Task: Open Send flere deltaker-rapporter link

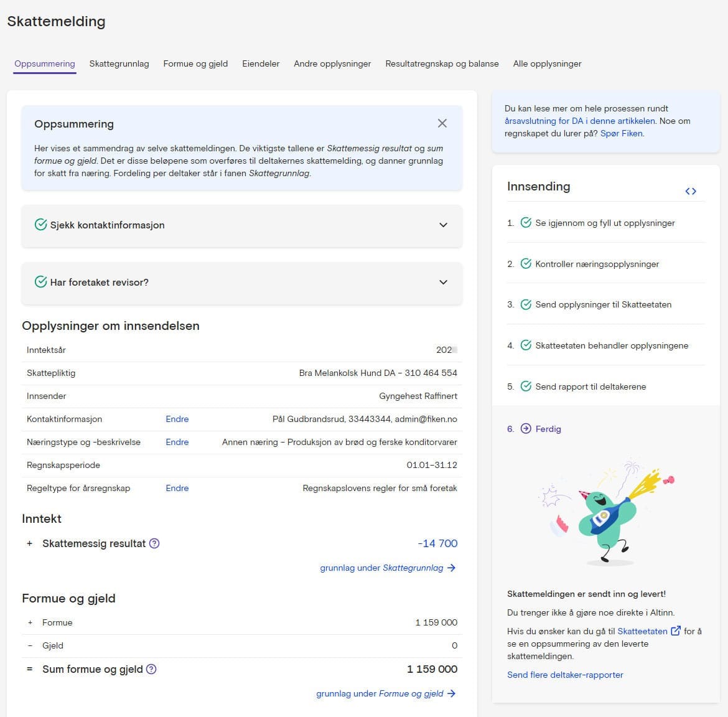Action: tap(565, 675)
